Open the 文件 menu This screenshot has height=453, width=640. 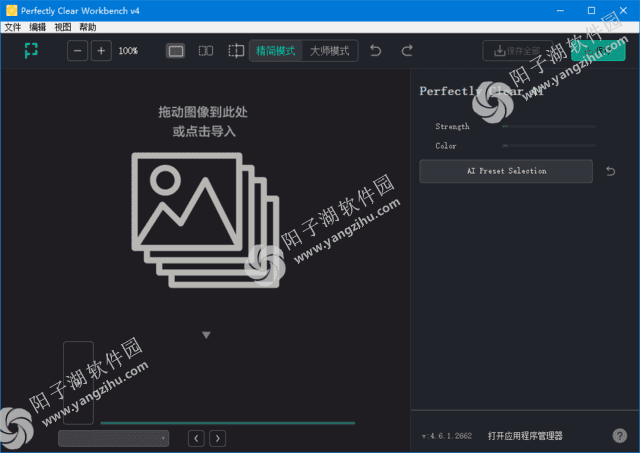tap(13, 27)
